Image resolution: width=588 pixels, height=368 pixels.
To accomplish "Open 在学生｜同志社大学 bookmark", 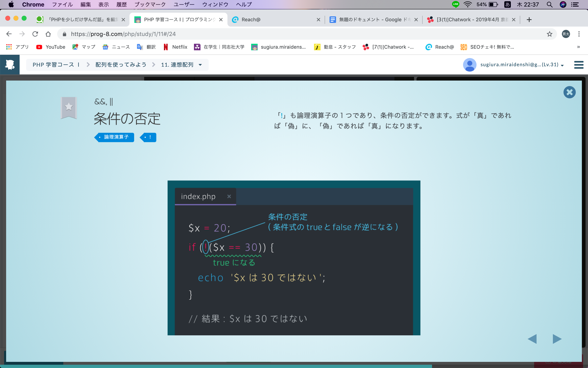I will pos(219,47).
